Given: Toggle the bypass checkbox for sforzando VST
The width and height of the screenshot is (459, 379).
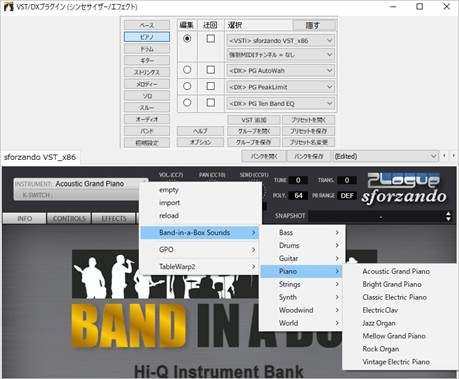Looking at the screenshot, I should 211,39.
